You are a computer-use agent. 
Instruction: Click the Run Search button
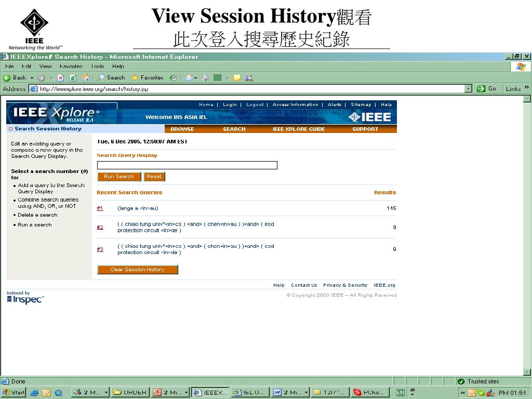pos(119,177)
